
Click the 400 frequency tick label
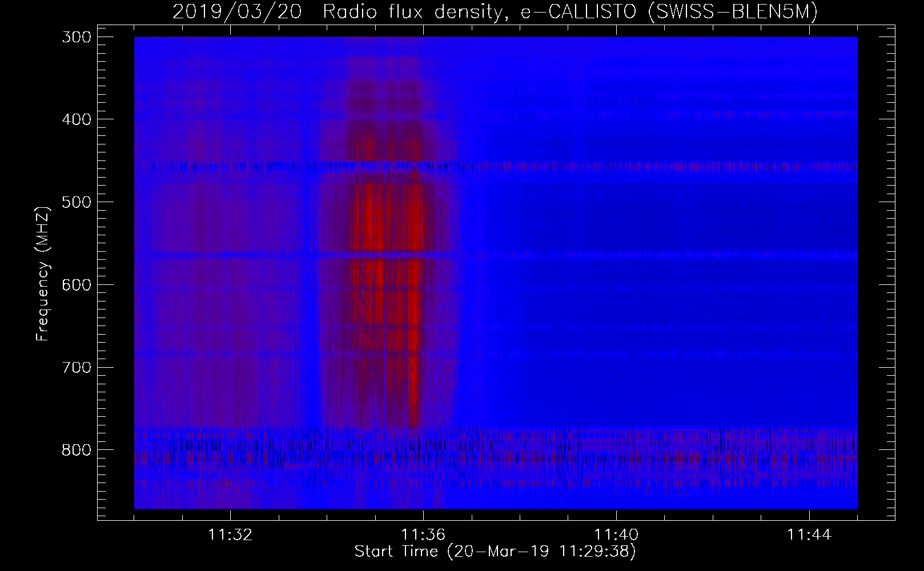(x=75, y=119)
